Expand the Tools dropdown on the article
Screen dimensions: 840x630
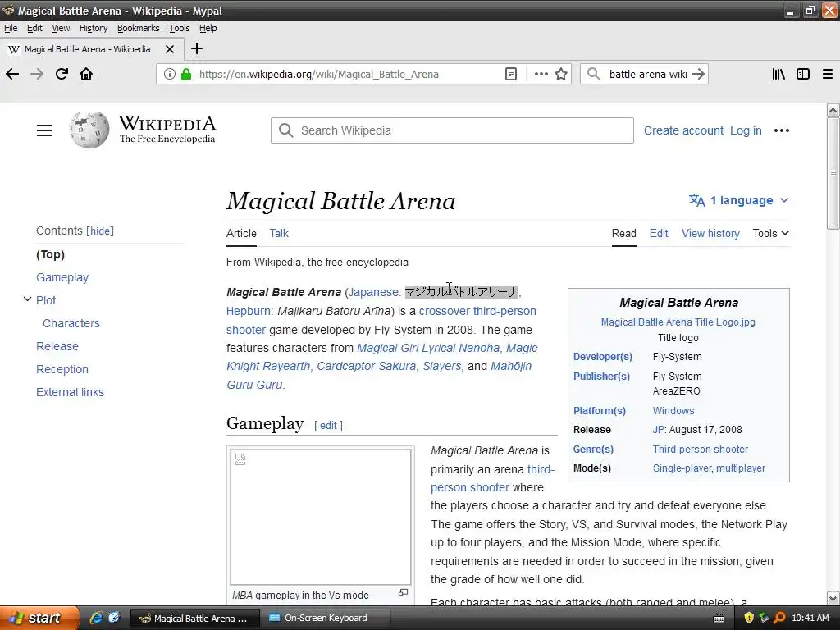click(770, 233)
